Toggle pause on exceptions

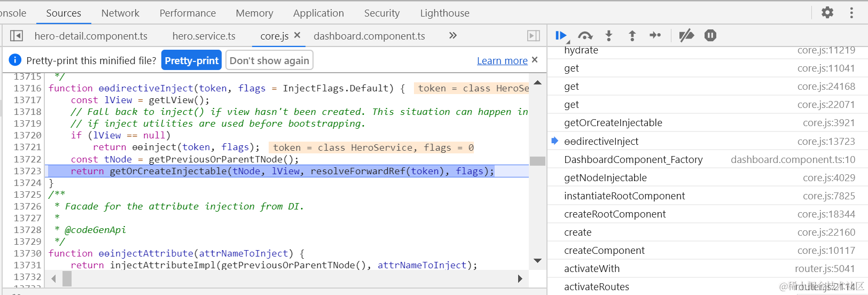point(710,35)
